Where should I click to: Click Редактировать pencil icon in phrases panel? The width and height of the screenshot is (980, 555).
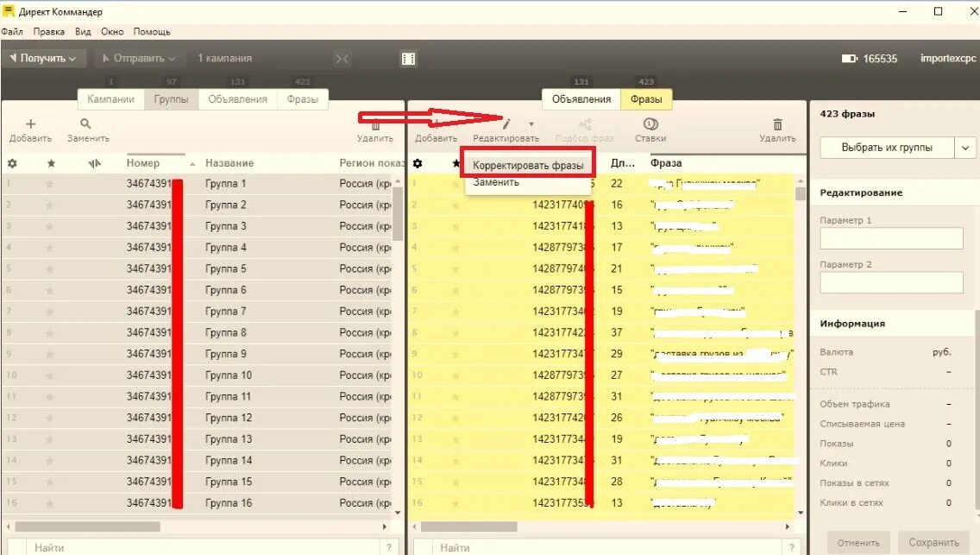coord(507,123)
